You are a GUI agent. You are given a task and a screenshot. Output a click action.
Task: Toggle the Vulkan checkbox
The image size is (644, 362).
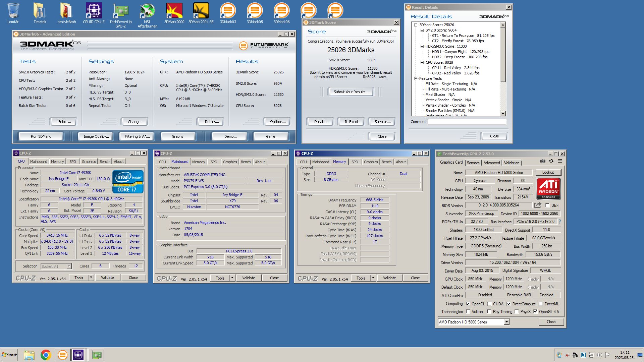coord(468,311)
